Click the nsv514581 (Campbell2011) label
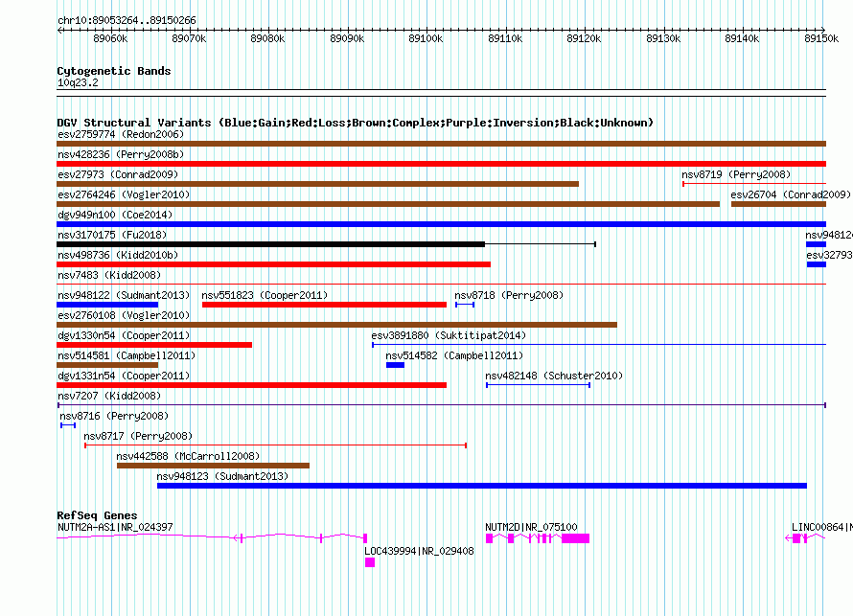 coord(127,355)
